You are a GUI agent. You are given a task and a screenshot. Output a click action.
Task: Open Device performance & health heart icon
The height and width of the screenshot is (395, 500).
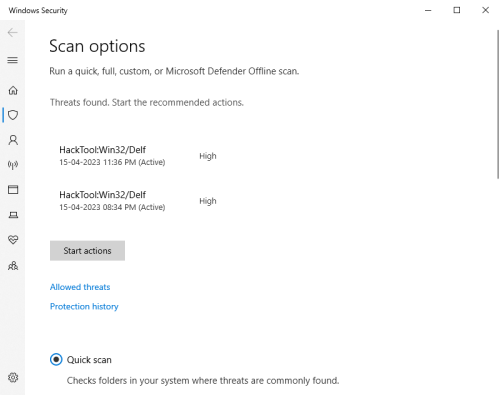(x=13, y=240)
